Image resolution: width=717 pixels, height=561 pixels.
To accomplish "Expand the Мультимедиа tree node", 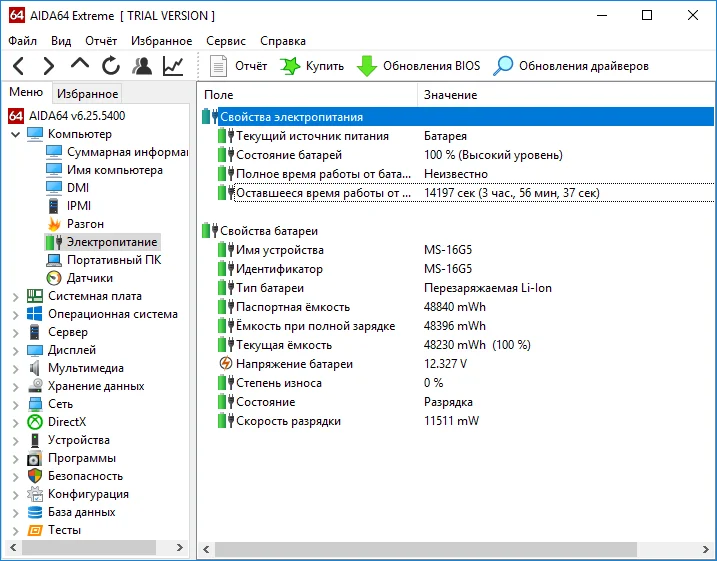I will click(x=16, y=369).
